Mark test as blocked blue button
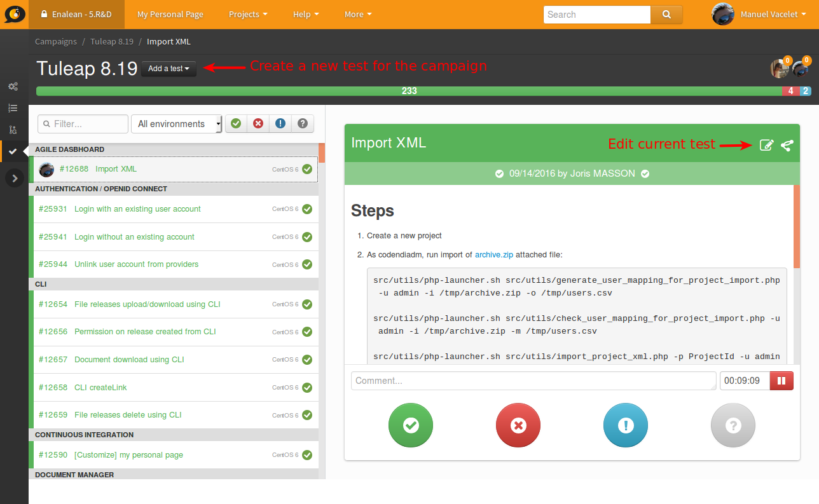Screen dimensions: 819x504 (626, 425)
